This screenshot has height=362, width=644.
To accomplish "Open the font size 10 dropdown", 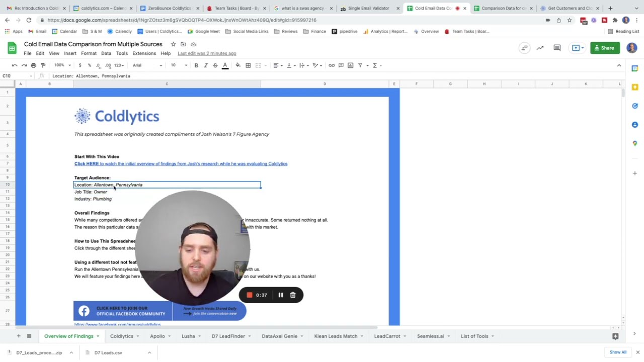I will 179,65.
